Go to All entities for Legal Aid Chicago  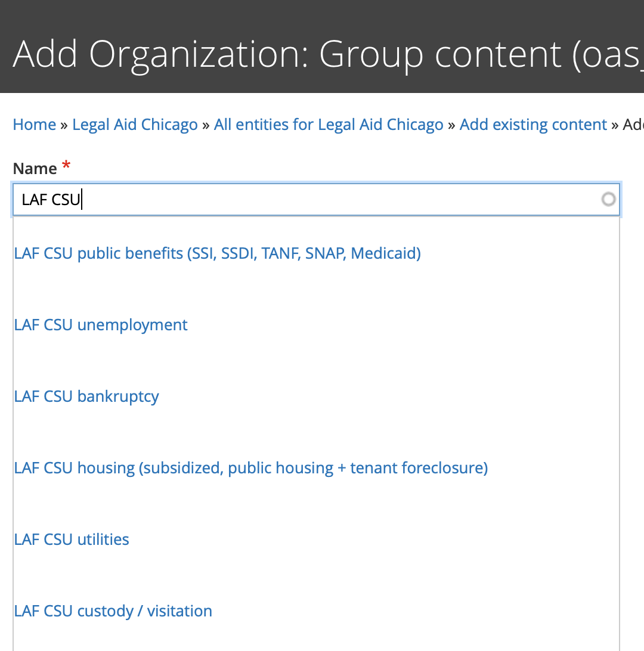coord(329,125)
